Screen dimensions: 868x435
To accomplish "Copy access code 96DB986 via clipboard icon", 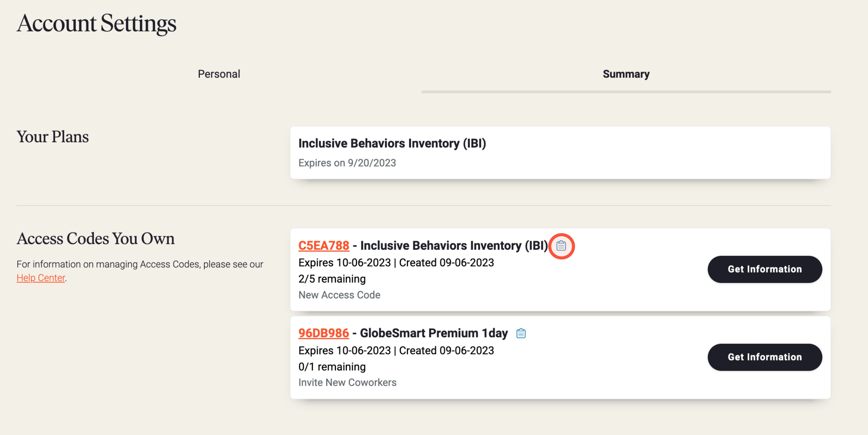I will click(521, 333).
